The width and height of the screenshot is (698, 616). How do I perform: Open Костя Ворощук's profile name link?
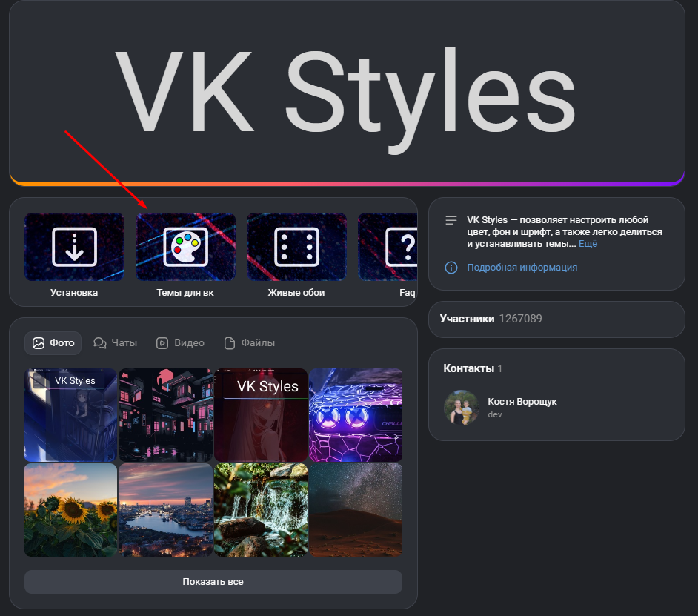click(522, 401)
